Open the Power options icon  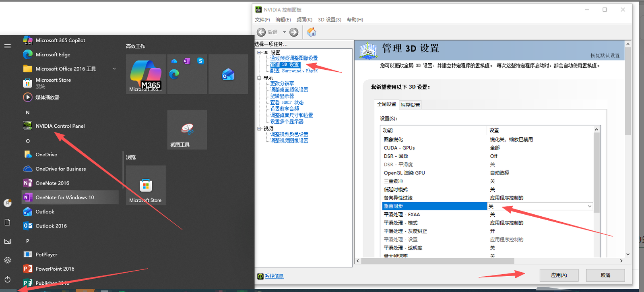(x=7, y=279)
